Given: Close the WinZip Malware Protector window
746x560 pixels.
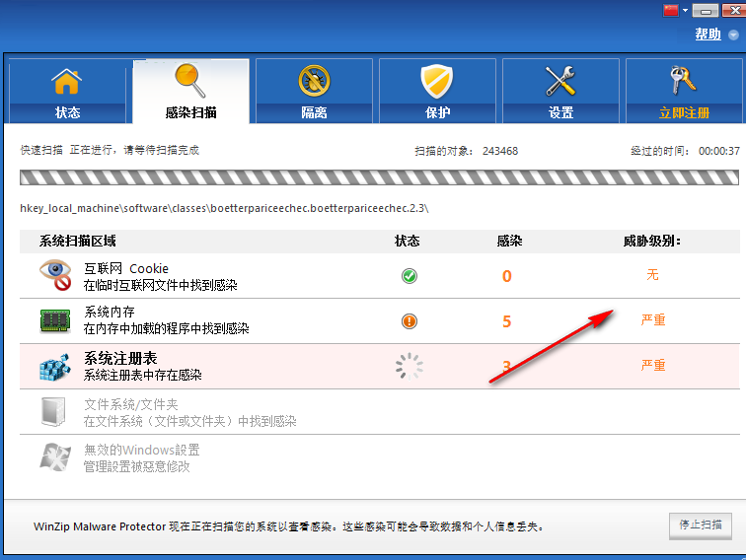Looking at the screenshot, I should coord(734,11).
